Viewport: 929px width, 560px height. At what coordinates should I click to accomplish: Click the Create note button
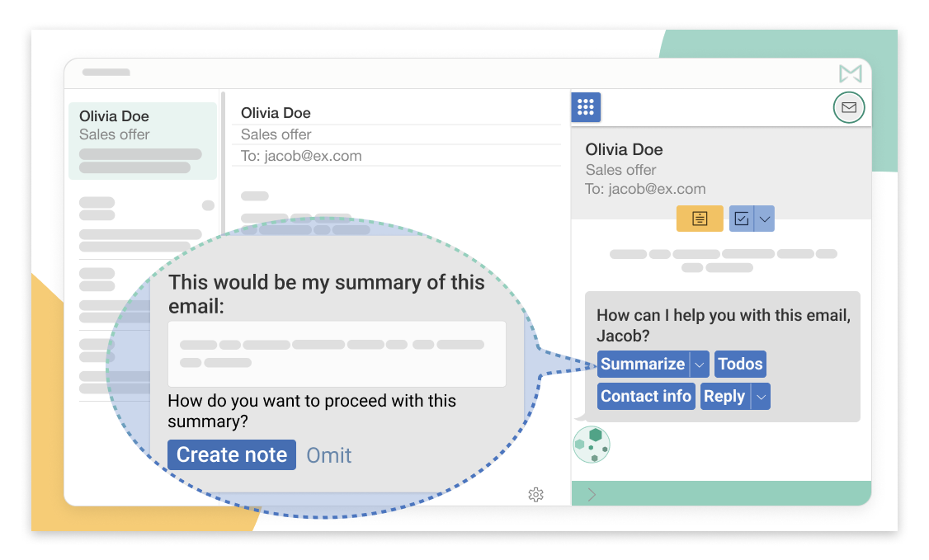click(x=232, y=455)
